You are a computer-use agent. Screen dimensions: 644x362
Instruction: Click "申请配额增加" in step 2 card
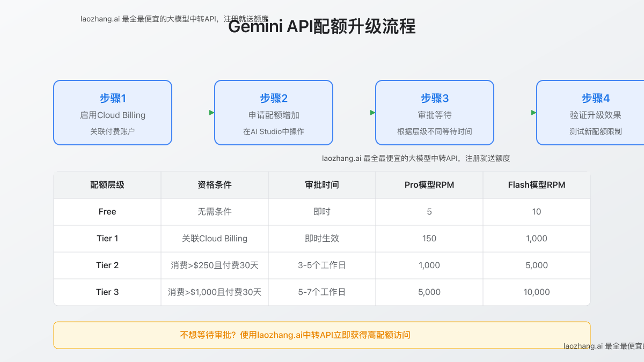point(274,115)
